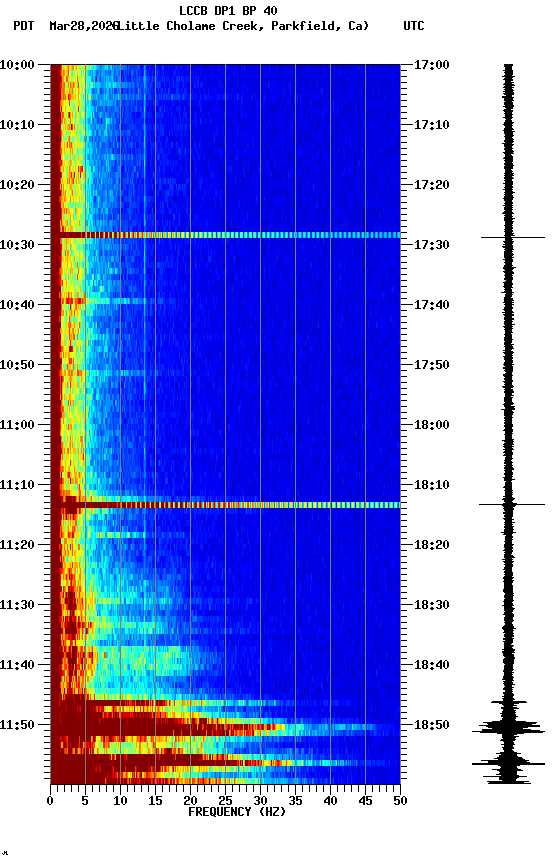Click the 10:20 PDT time label
552x864 pixels.
17,185
